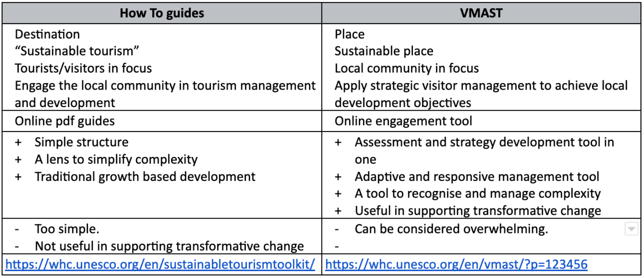Screen dimensions: 644x278
Task: Click "Can be considered overwhelming." item
Action: pyautogui.click(x=451, y=229)
